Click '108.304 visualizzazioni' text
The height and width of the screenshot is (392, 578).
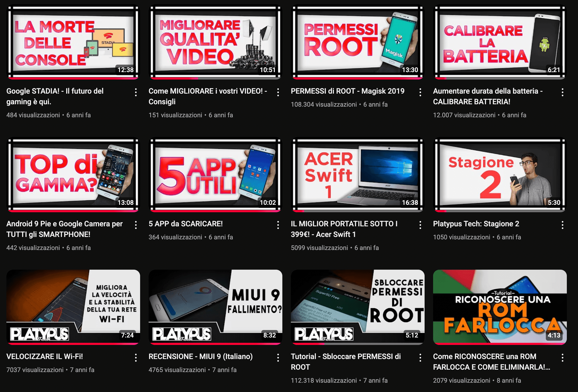[x=324, y=105]
